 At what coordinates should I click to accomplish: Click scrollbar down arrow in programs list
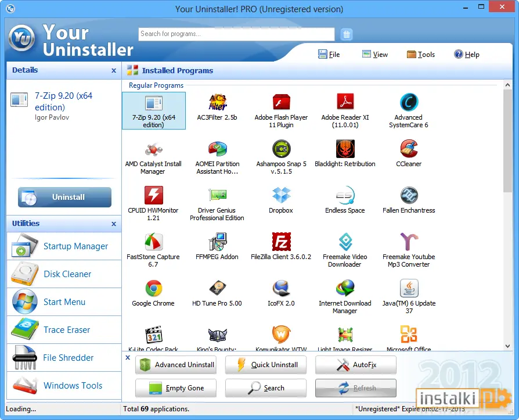[x=507, y=346]
